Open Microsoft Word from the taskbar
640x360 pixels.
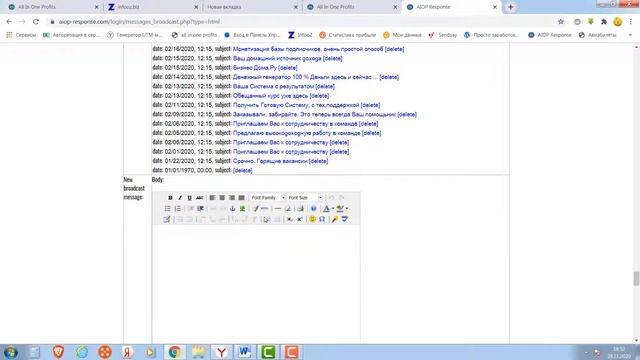[244, 352]
